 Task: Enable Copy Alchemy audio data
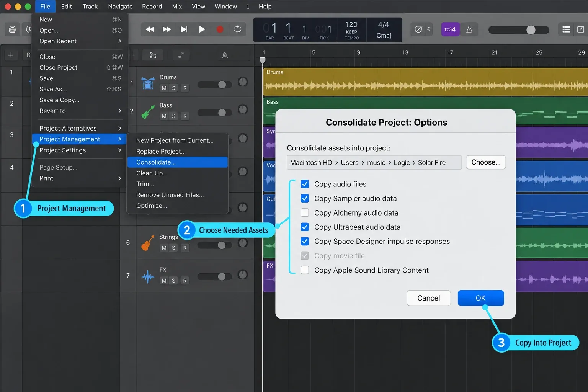coord(305,212)
